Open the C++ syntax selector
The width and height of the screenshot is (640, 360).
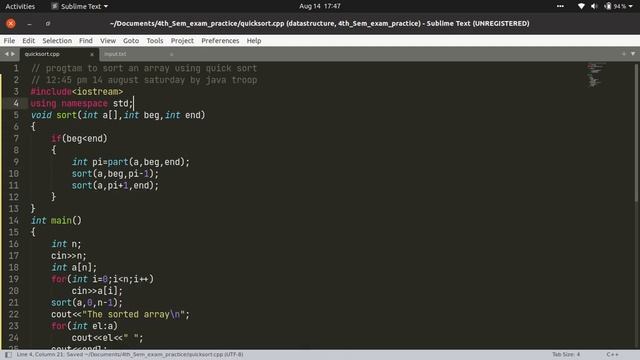click(x=612, y=354)
